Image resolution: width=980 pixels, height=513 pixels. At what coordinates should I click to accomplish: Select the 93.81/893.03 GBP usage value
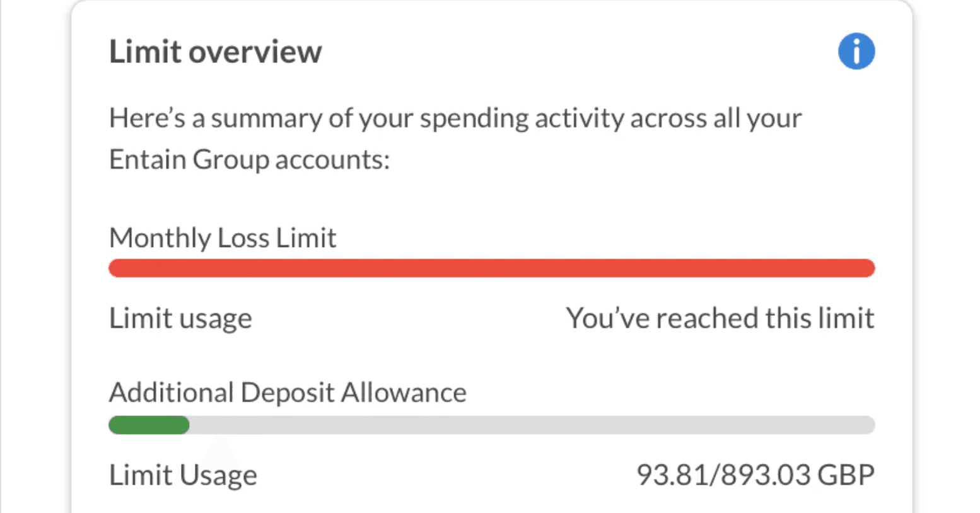coord(755,474)
